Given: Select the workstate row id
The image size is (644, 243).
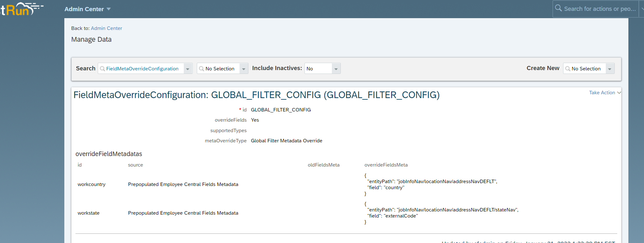Looking at the screenshot, I should click(x=89, y=213).
